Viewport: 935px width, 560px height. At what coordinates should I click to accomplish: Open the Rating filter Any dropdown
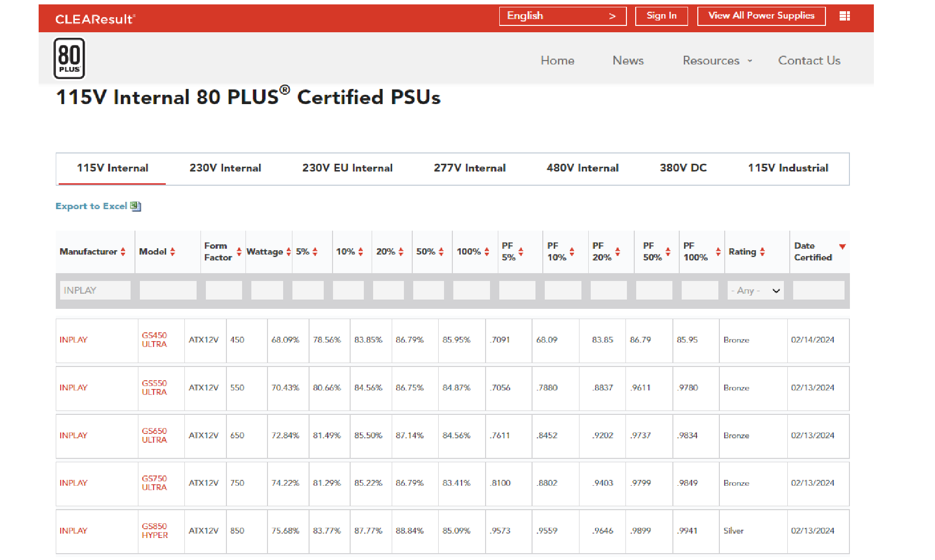click(x=755, y=291)
